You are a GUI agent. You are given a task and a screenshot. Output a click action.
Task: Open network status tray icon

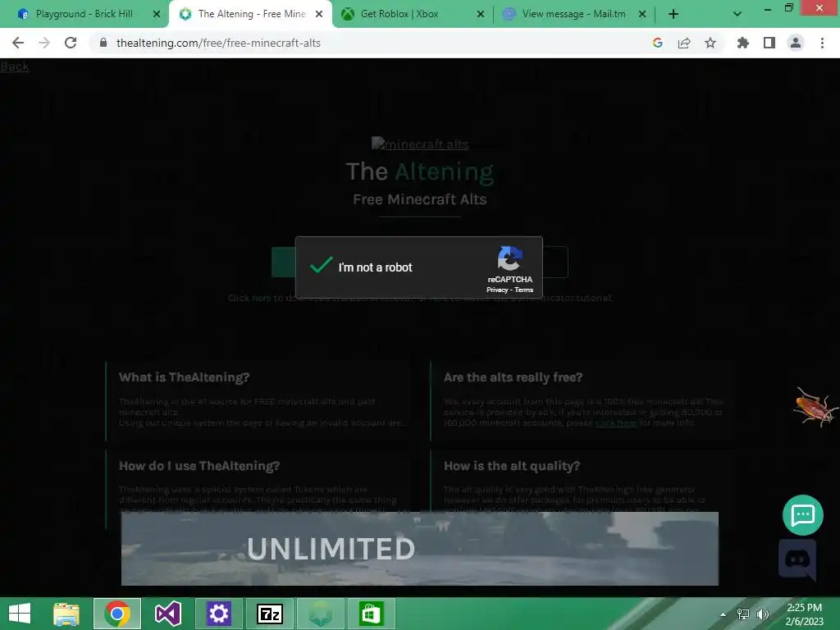[x=743, y=614]
